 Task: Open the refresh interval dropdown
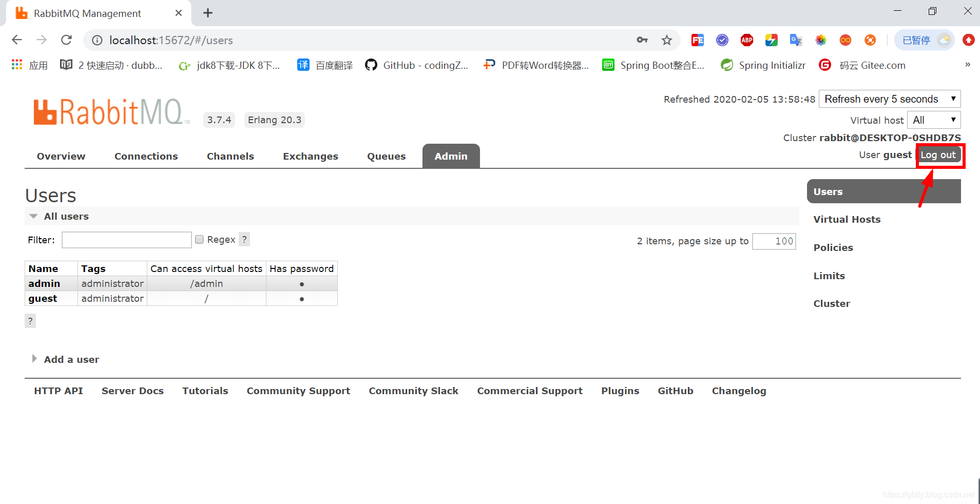pos(890,99)
